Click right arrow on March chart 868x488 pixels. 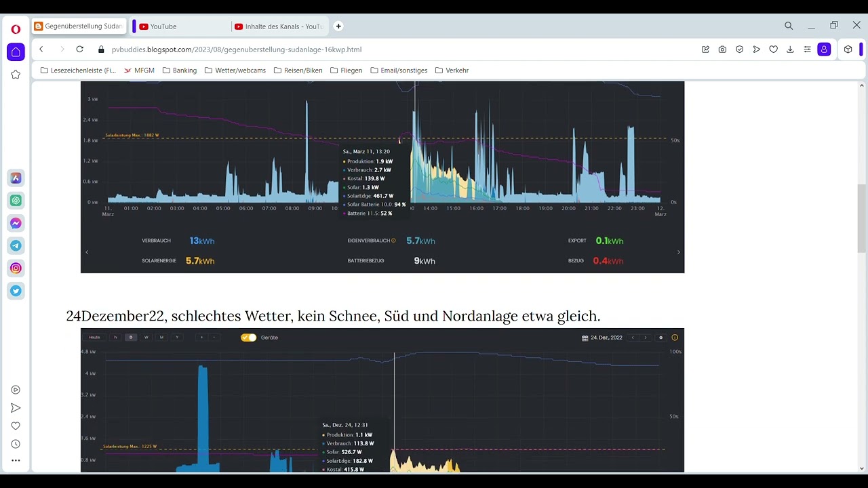pos(679,252)
